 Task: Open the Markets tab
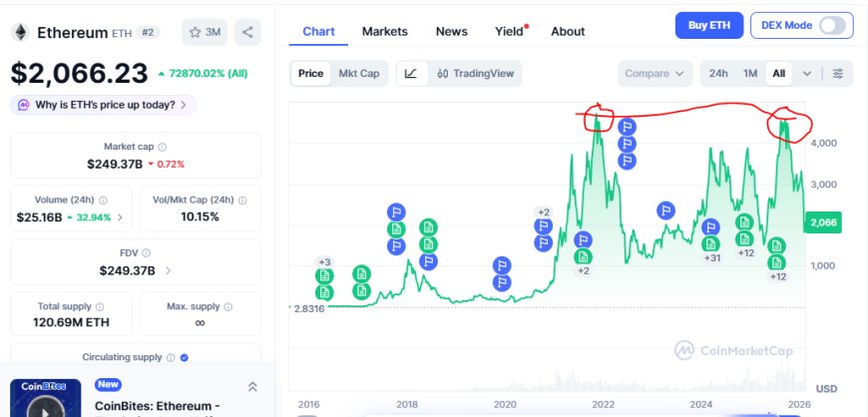click(x=384, y=31)
